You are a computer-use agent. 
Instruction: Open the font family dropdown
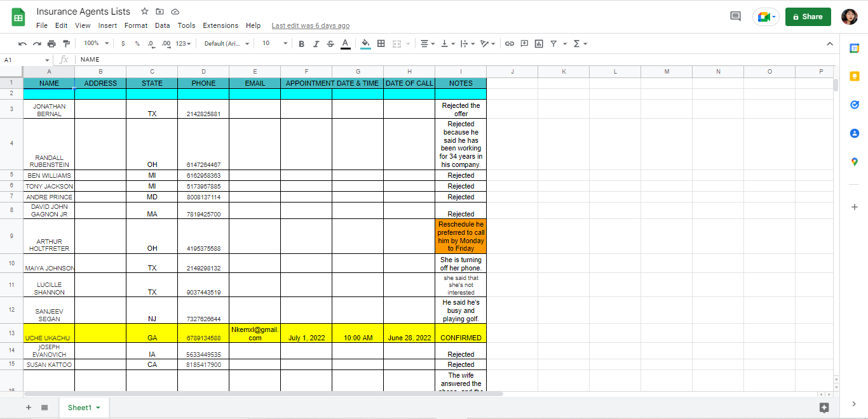(x=227, y=44)
